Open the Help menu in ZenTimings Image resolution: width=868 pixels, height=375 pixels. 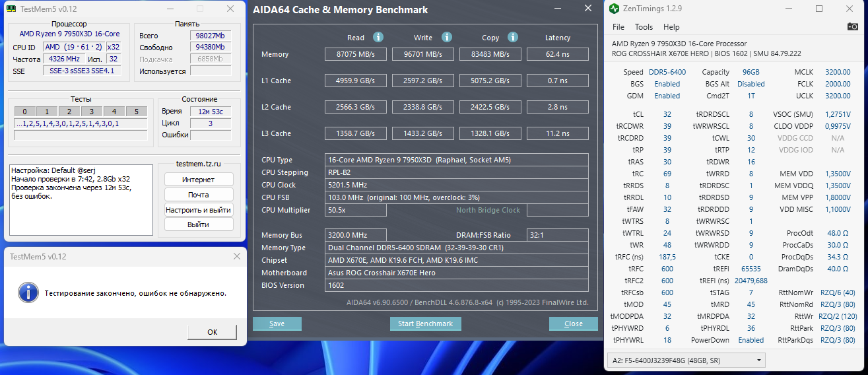point(671,27)
